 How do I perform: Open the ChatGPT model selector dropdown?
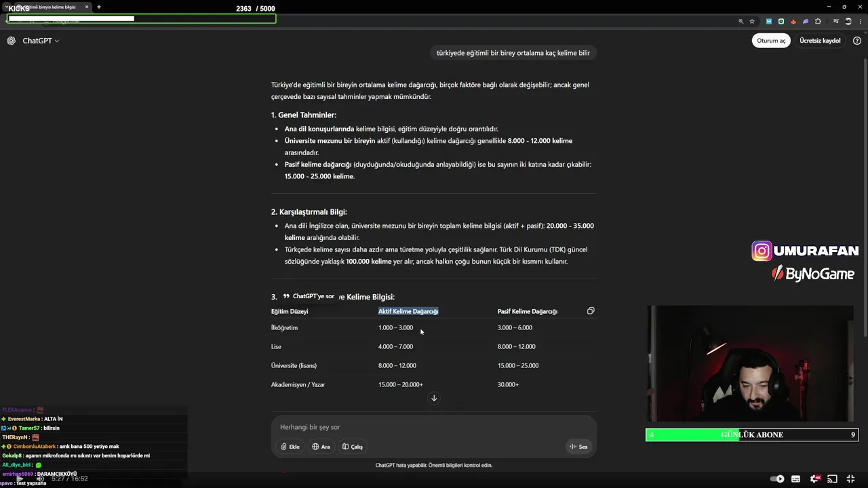(41, 41)
